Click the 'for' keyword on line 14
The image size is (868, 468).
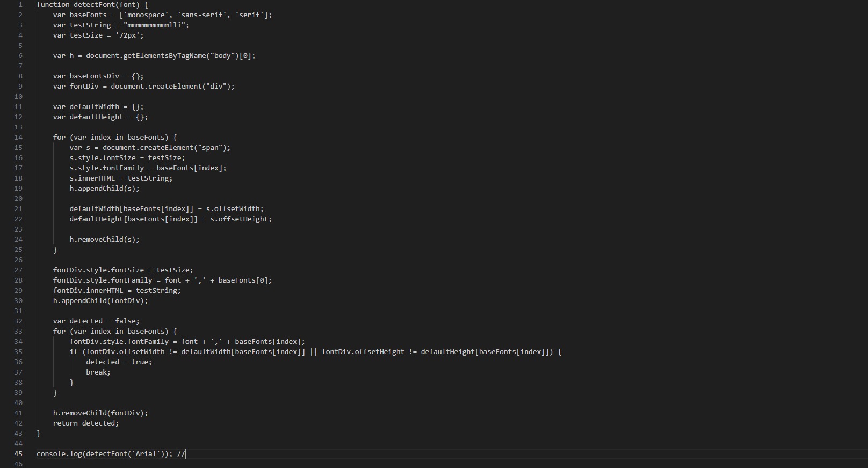click(59, 137)
